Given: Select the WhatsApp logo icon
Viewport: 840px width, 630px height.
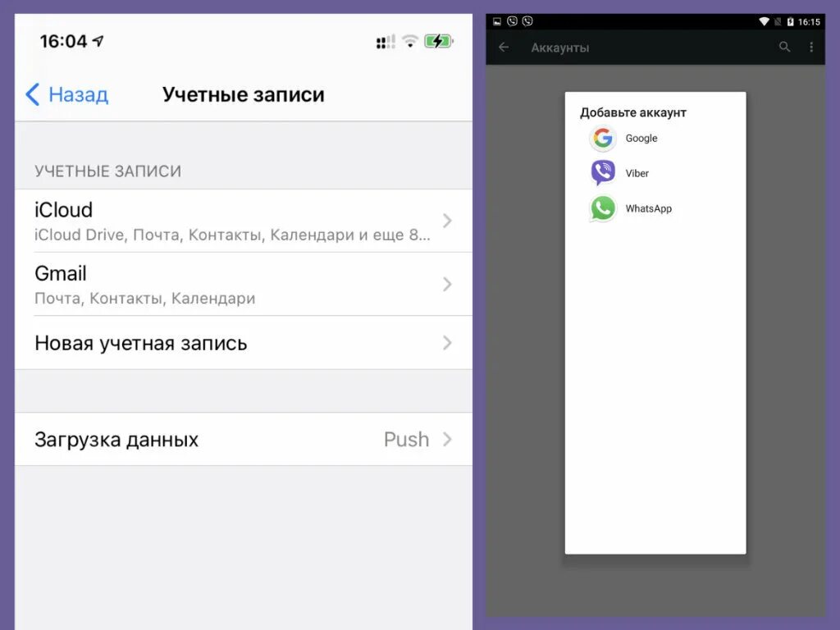Looking at the screenshot, I should point(603,208).
